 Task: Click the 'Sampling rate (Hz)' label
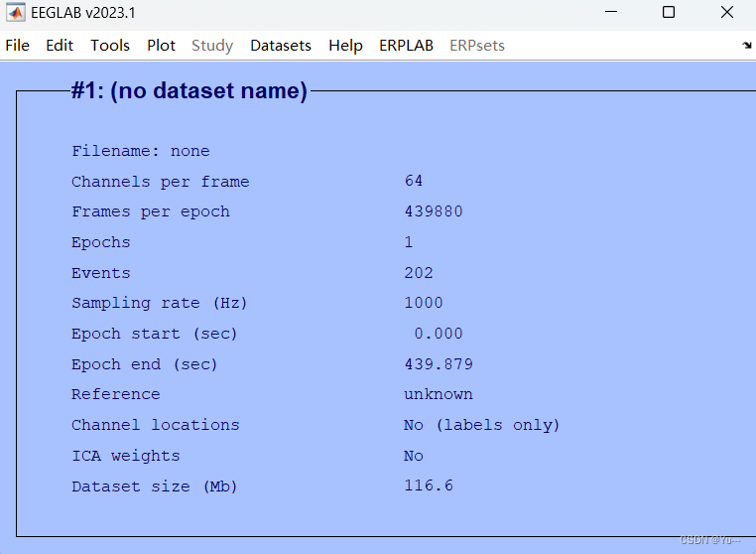point(160,303)
